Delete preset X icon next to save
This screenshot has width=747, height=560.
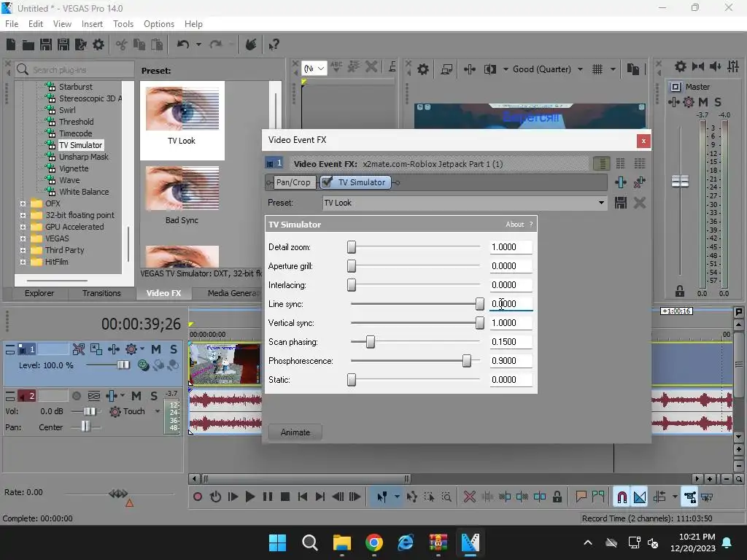(639, 203)
